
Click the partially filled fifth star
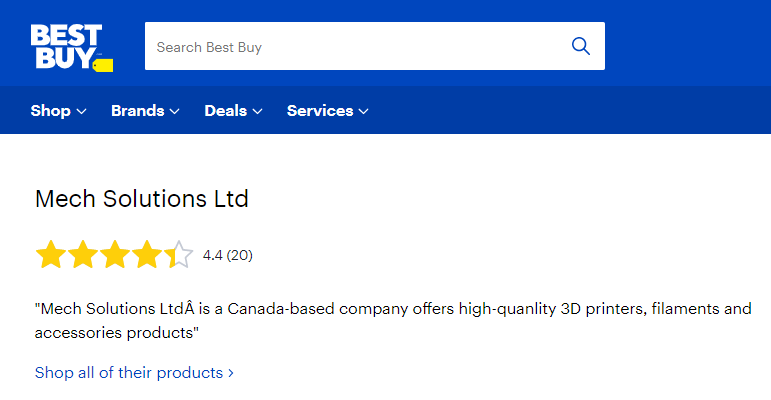pyautogui.click(x=178, y=254)
